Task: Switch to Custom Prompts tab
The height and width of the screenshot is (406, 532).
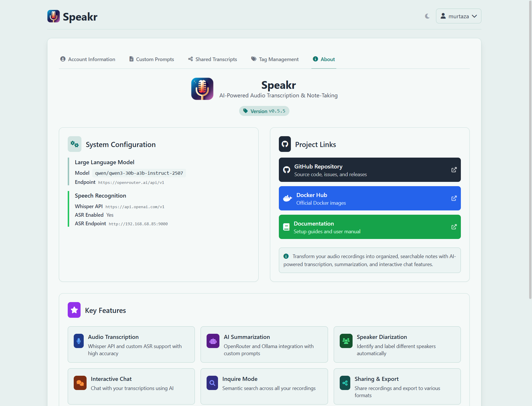Action: pos(152,59)
